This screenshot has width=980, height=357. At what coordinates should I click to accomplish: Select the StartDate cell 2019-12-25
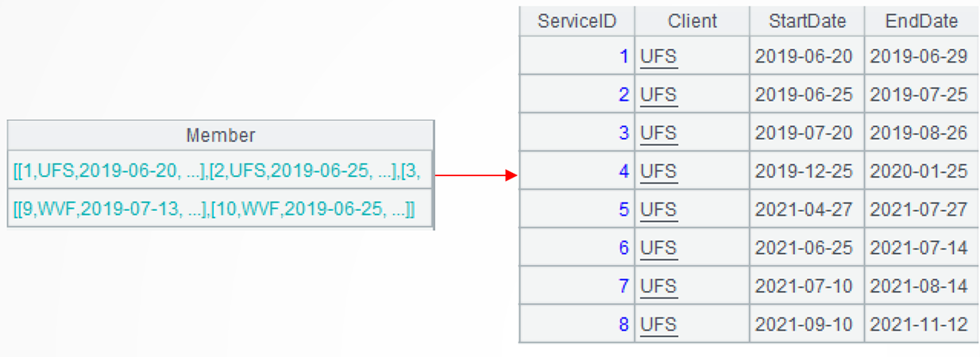coord(804,171)
